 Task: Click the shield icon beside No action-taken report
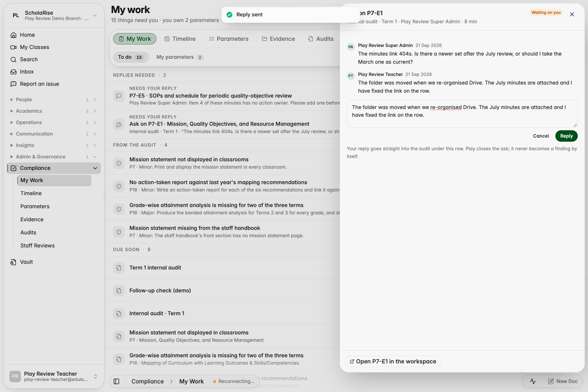(x=119, y=186)
